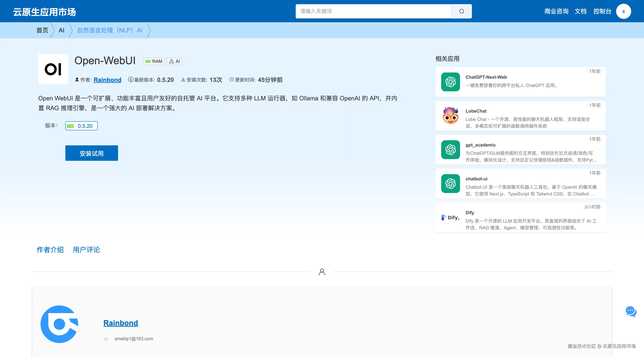Focus the keyword search input field
Screen dimensions: 644x357
tap(373, 11)
